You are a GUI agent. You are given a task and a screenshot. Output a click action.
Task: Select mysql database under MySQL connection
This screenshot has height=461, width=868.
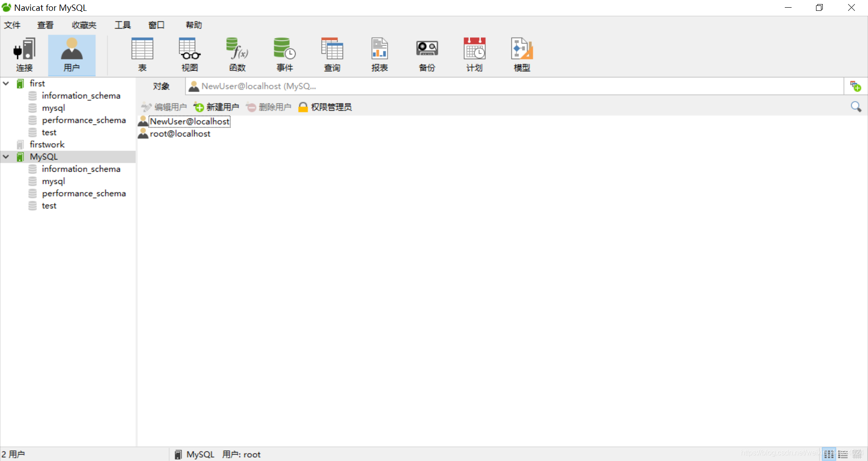pos(53,181)
